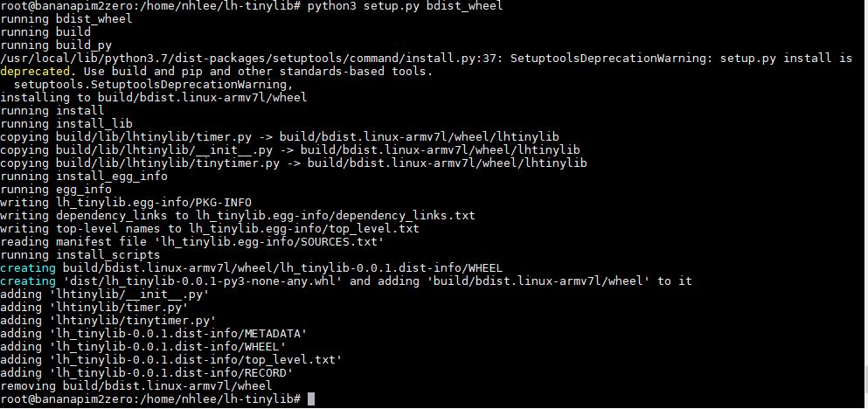Click the yellow 'deprecated' warning word

(36, 72)
